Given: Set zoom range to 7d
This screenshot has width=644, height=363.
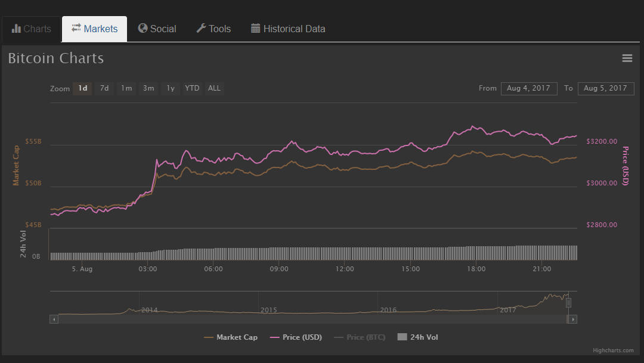Looking at the screenshot, I should pos(104,88).
